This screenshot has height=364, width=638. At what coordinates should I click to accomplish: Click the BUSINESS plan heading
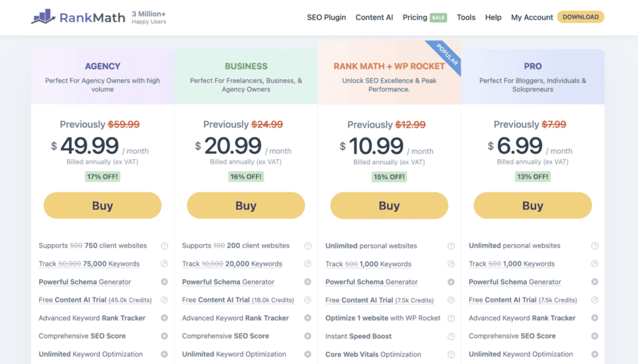coord(246,66)
